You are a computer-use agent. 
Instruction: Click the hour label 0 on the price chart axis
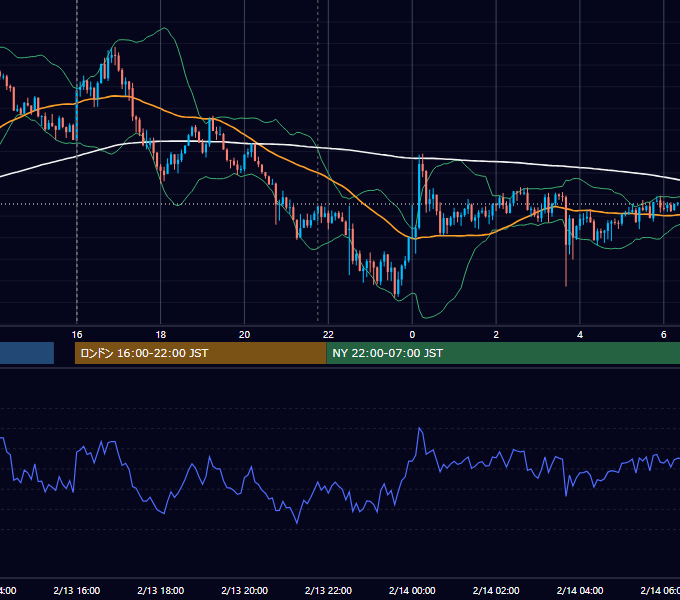click(412, 335)
